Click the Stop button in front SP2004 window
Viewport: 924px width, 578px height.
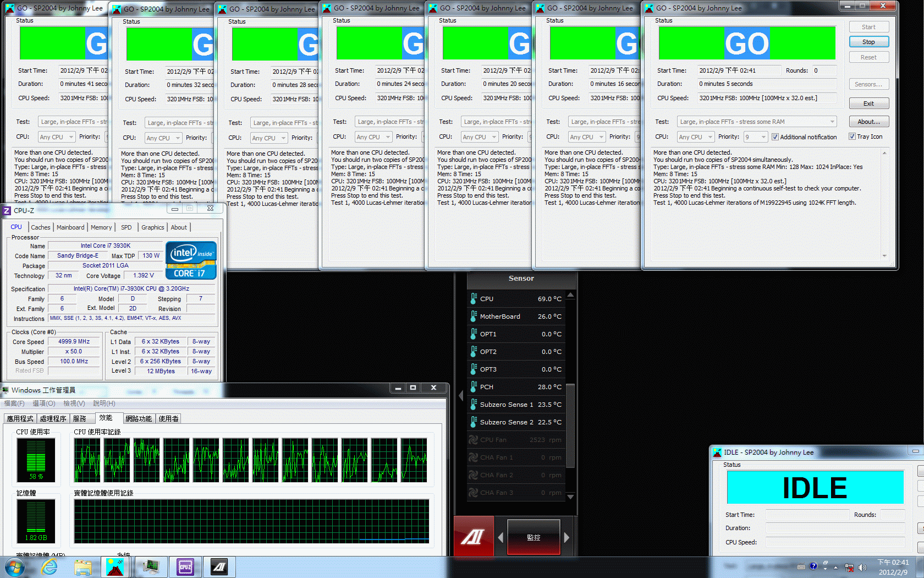[x=868, y=42]
